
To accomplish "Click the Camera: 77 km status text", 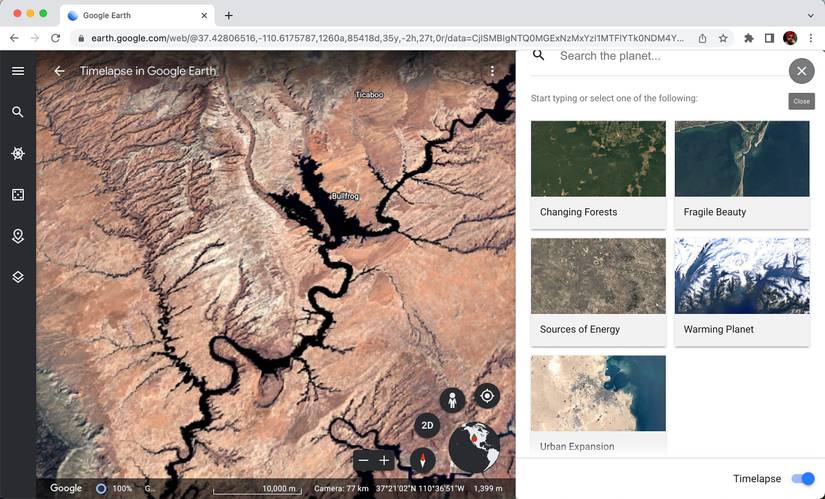I will pyautogui.click(x=341, y=488).
